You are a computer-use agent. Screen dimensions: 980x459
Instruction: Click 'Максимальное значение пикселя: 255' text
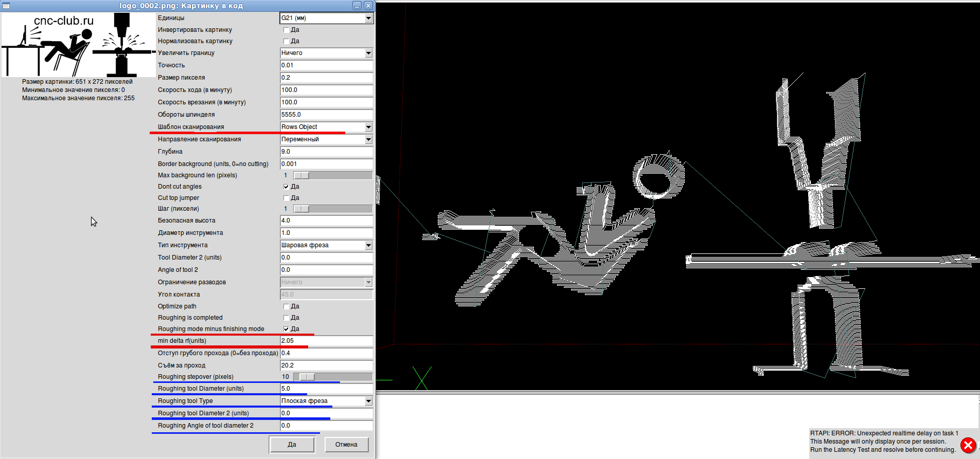pyautogui.click(x=78, y=98)
